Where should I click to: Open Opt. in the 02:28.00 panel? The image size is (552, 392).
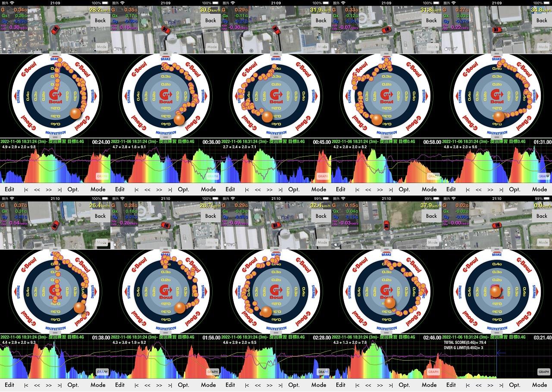pos(294,385)
